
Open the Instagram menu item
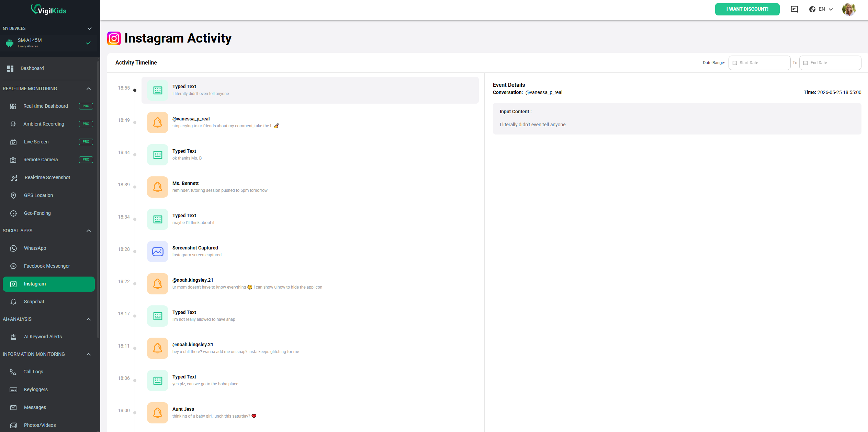point(49,284)
